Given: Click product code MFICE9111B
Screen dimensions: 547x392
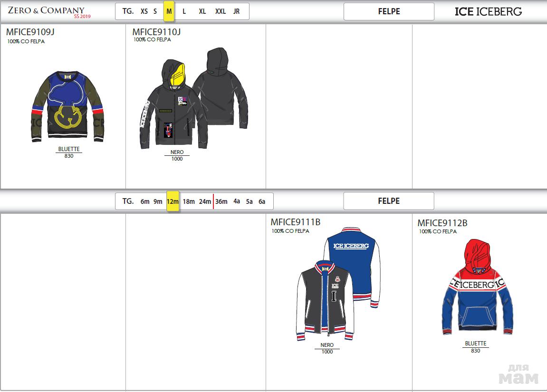Looking at the screenshot, I should tap(295, 222).
